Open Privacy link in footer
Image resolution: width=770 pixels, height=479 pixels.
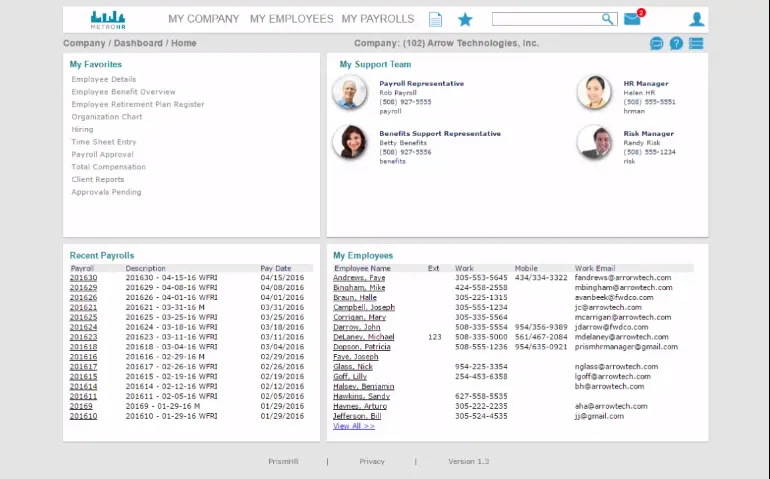[x=372, y=461]
